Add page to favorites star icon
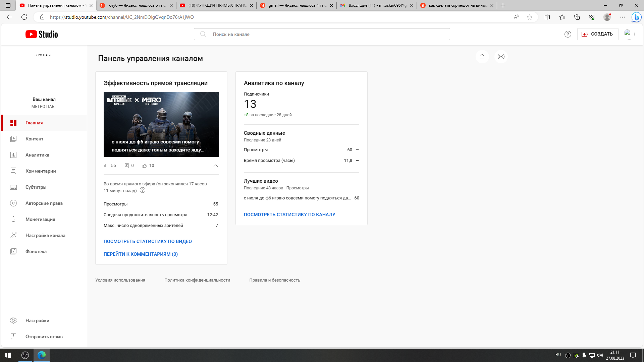The width and height of the screenshot is (644, 362). 530,17
